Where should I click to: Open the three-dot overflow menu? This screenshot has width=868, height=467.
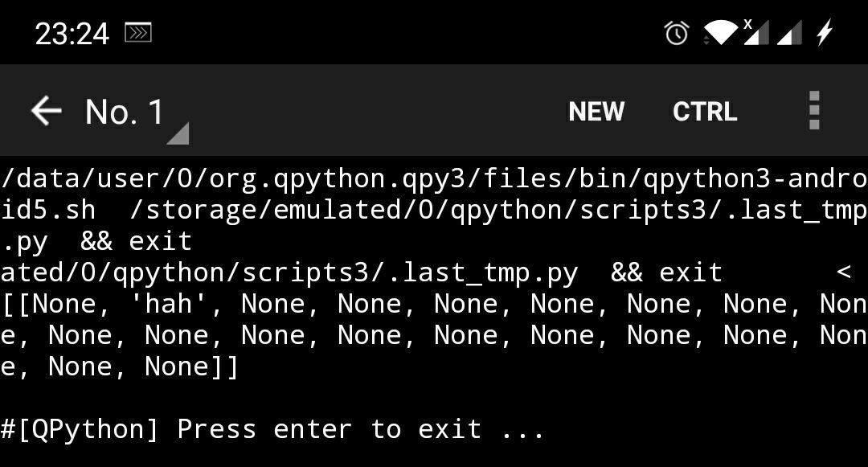point(814,111)
